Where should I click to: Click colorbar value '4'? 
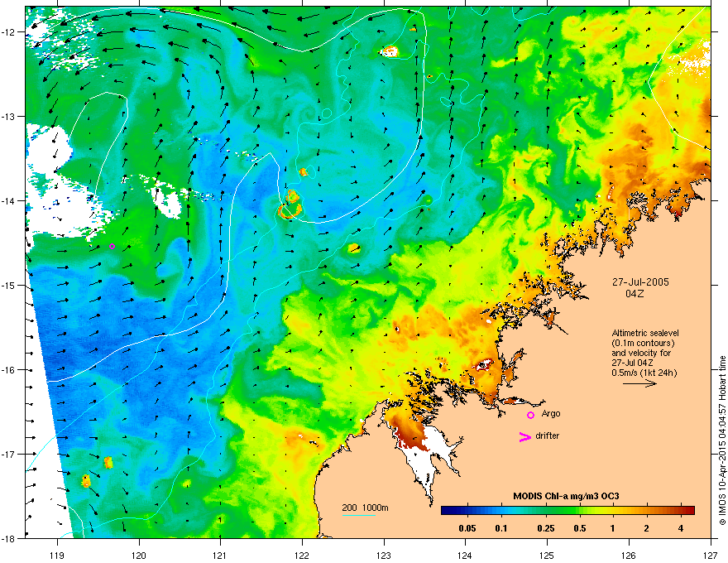coord(681,528)
